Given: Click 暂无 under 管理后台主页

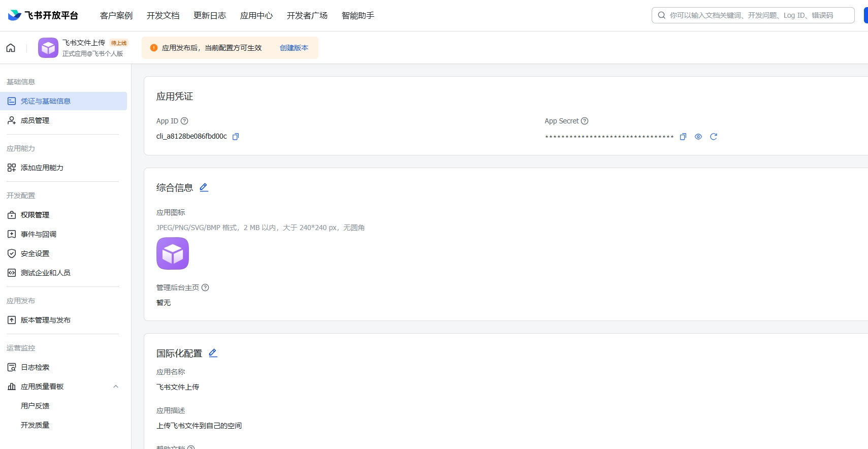Looking at the screenshot, I should tap(164, 303).
